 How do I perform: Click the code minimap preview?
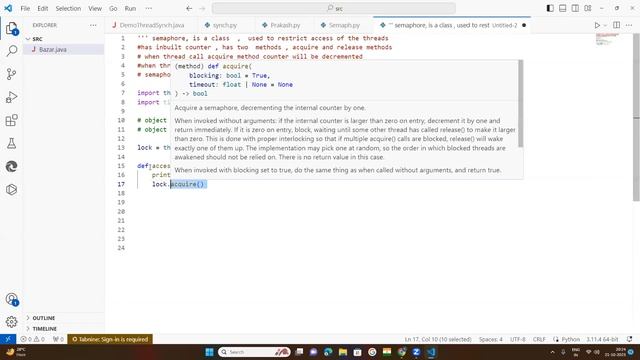(x=607, y=39)
